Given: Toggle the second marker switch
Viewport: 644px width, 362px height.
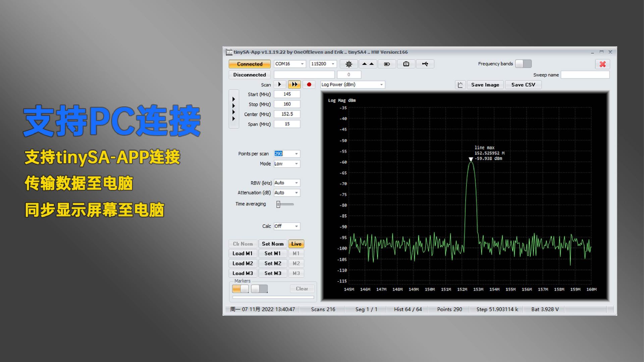Looking at the screenshot, I should [x=259, y=288].
